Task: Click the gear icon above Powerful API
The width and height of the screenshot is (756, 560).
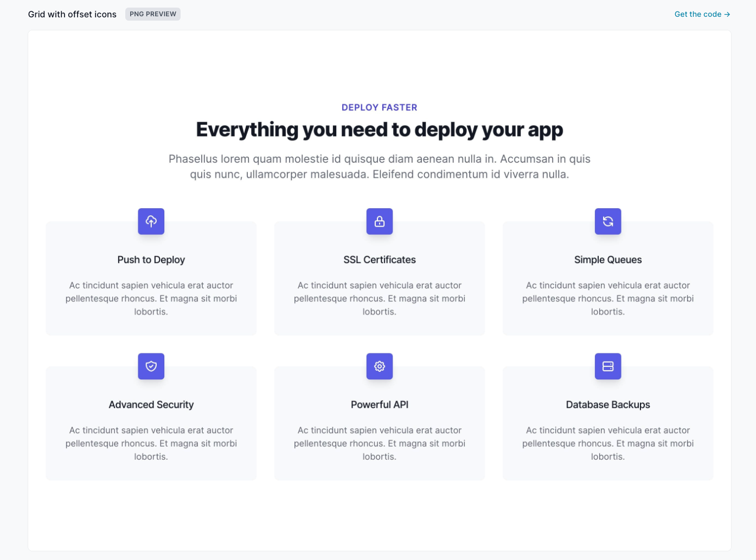Action: (x=379, y=366)
